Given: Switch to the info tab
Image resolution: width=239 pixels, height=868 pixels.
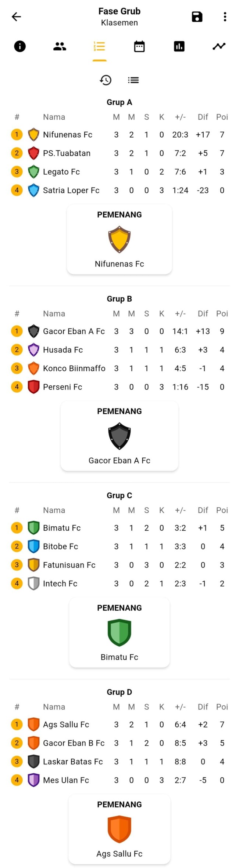Looking at the screenshot, I should 20,46.
